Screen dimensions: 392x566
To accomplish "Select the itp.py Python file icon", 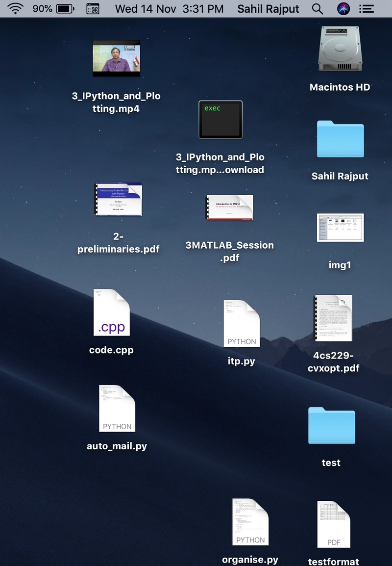I will click(242, 323).
